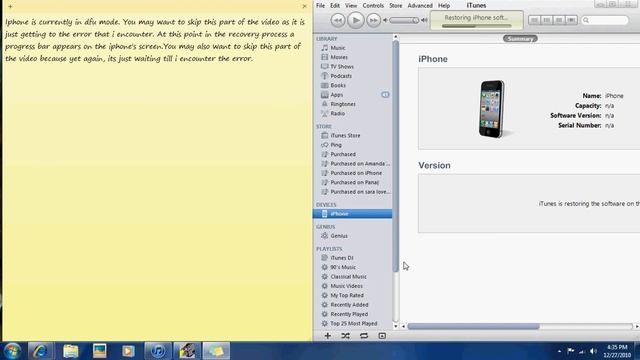Open the Help menu
Image resolution: width=640 pixels, height=360 pixels.
(444, 5)
